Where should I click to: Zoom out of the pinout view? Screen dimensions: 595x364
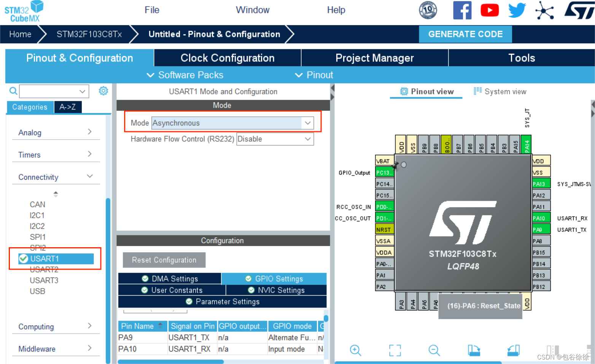click(x=434, y=350)
